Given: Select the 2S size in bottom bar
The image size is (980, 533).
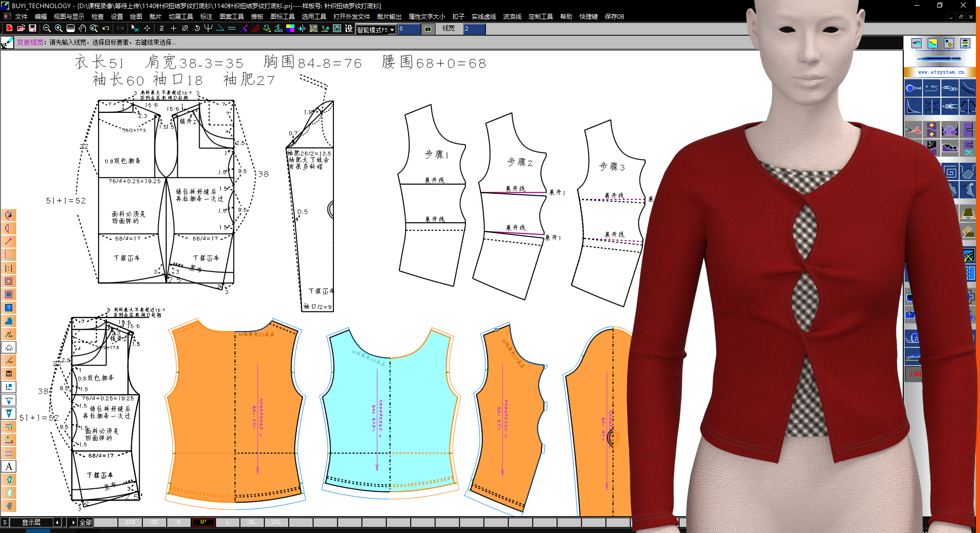Looking at the screenshot, I should (x=155, y=522).
